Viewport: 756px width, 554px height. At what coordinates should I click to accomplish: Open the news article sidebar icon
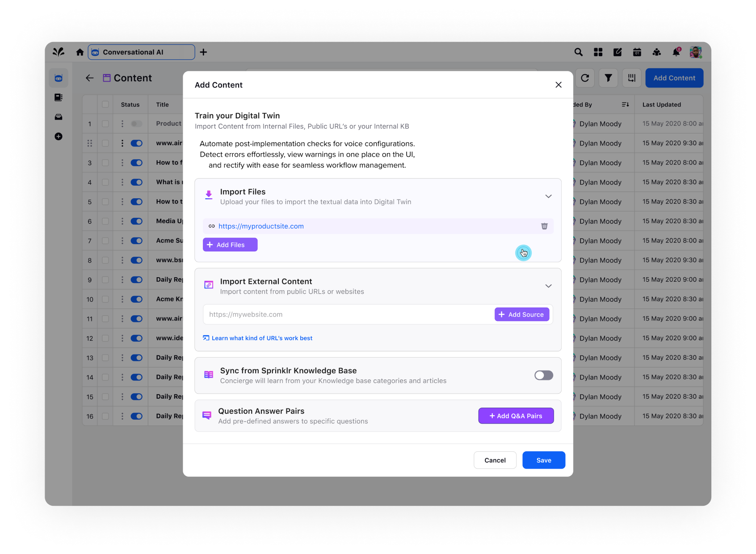pos(59,97)
